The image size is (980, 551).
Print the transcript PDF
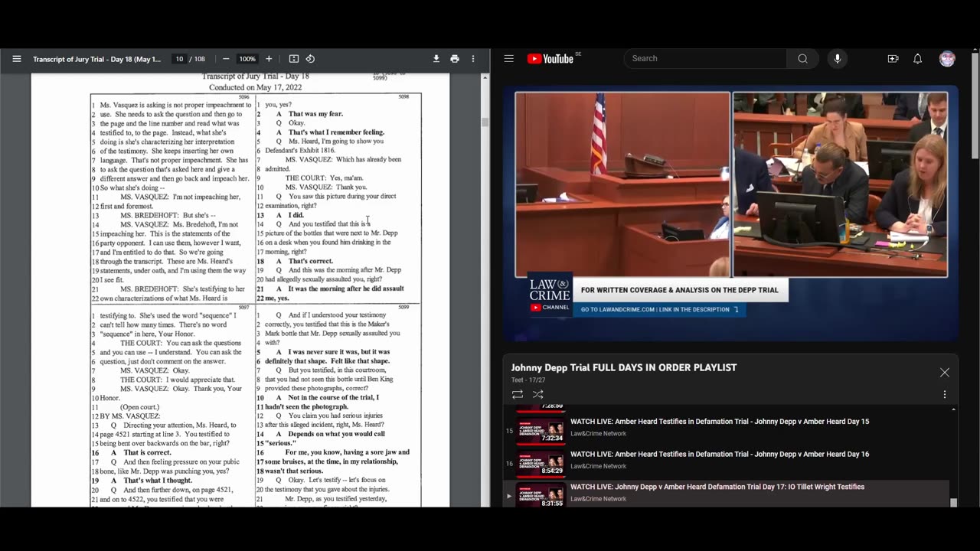(455, 59)
